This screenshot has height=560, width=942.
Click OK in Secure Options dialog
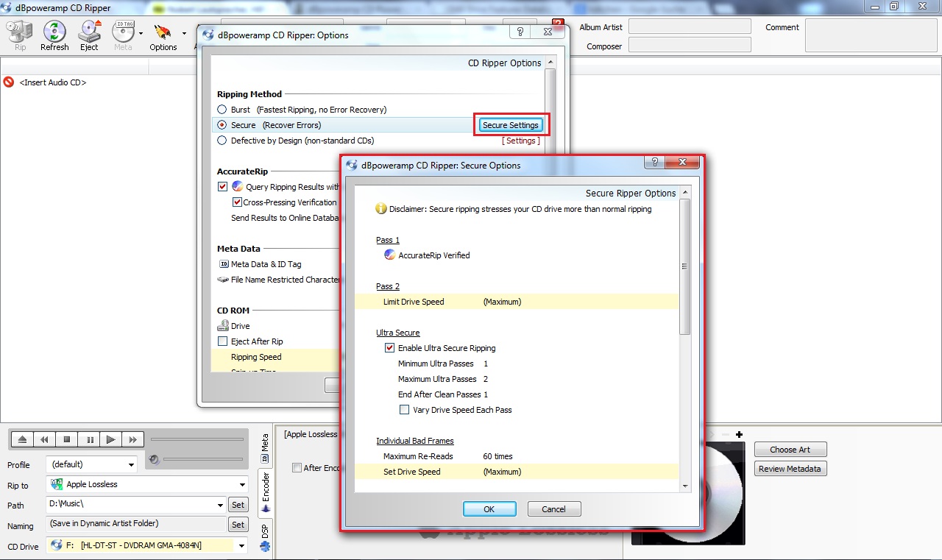pyautogui.click(x=489, y=508)
